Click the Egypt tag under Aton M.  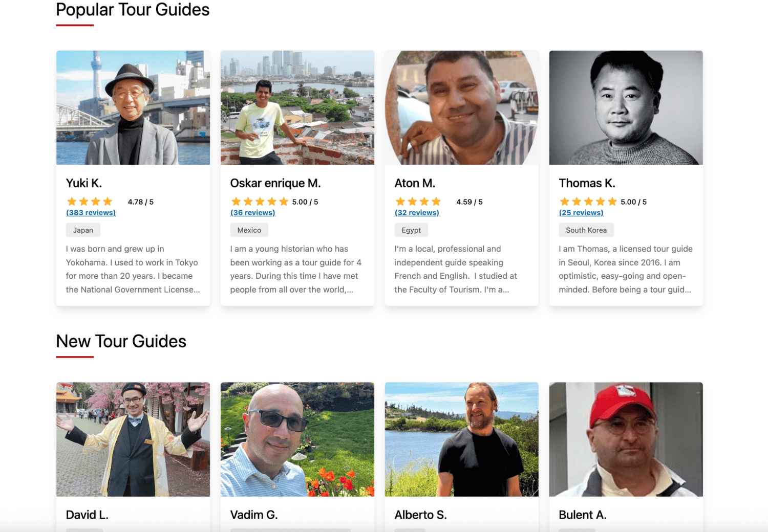[x=411, y=230]
